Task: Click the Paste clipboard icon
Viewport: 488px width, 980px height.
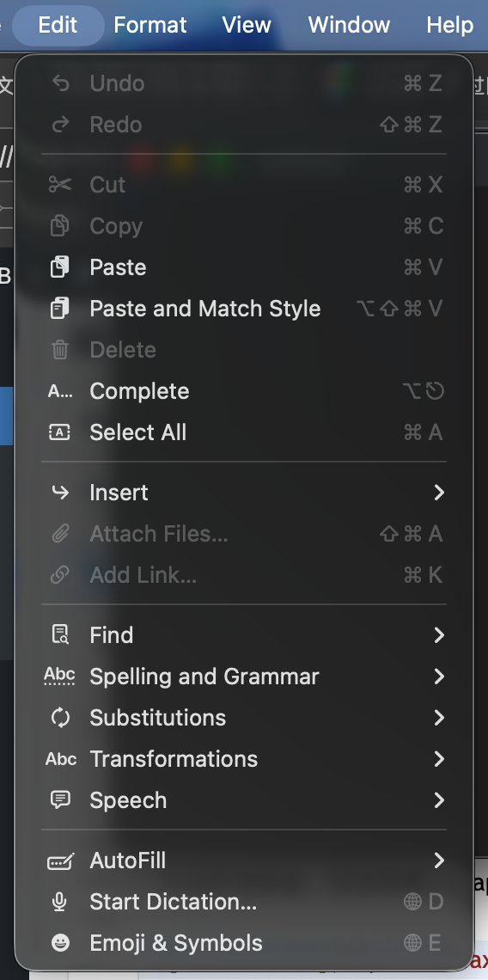Action: [60, 267]
